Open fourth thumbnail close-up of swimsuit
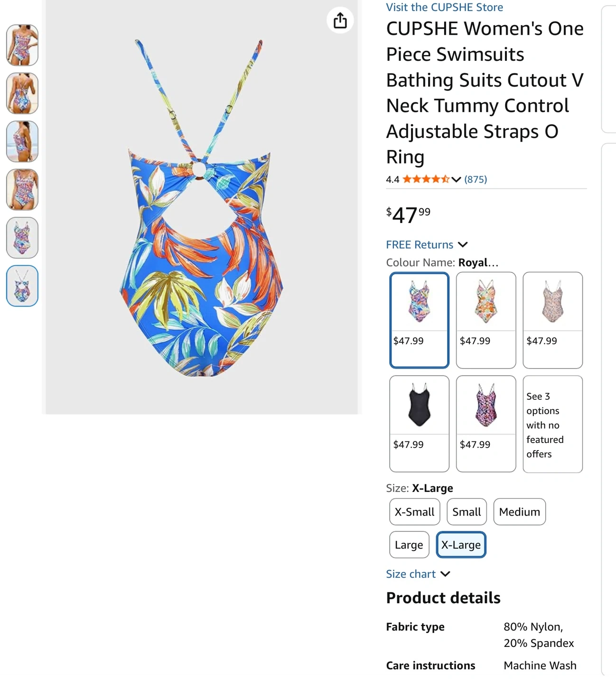This screenshot has height=683, width=616. pos(22,190)
